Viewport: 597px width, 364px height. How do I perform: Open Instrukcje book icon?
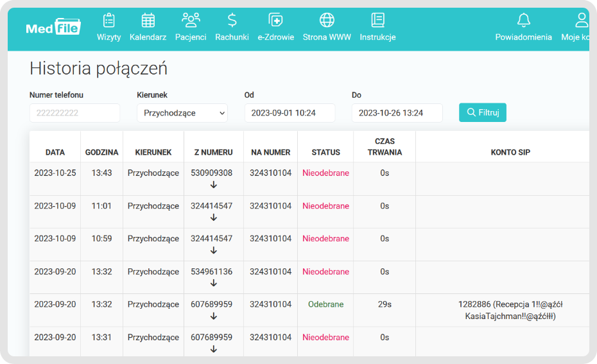[377, 20]
